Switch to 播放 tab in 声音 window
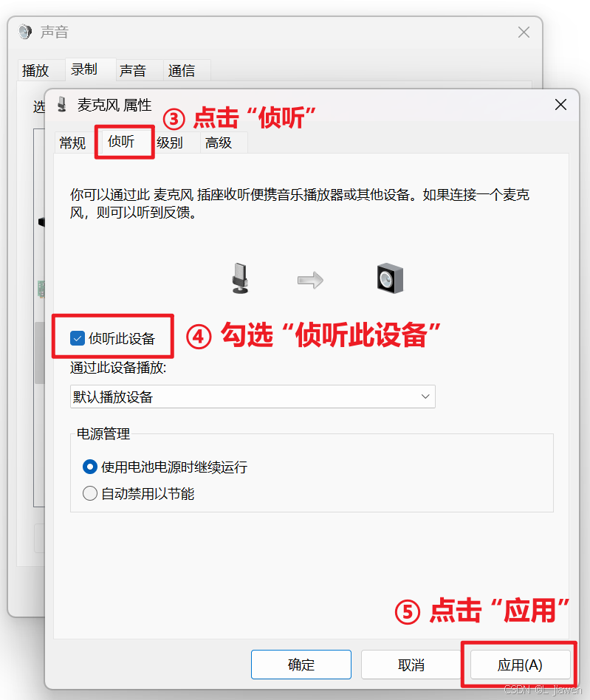Image resolution: width=590 pixels, height=700 pixels. [35, 71]
